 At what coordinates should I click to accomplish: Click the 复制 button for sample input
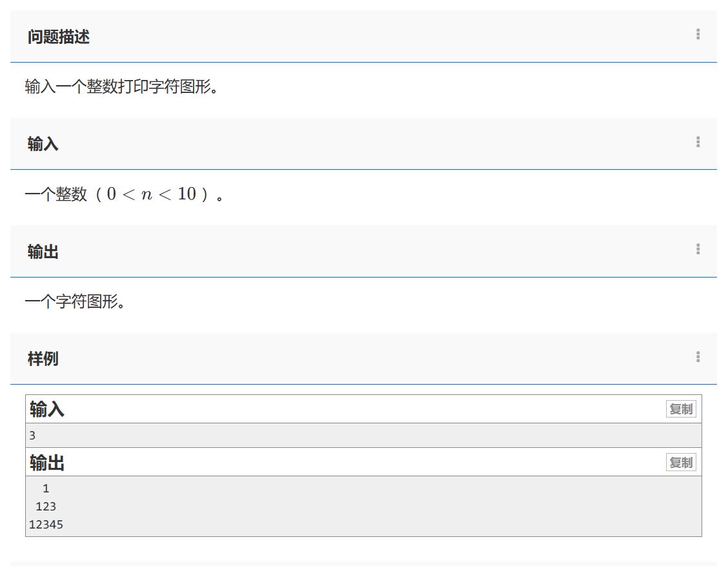tap(682, 409)
